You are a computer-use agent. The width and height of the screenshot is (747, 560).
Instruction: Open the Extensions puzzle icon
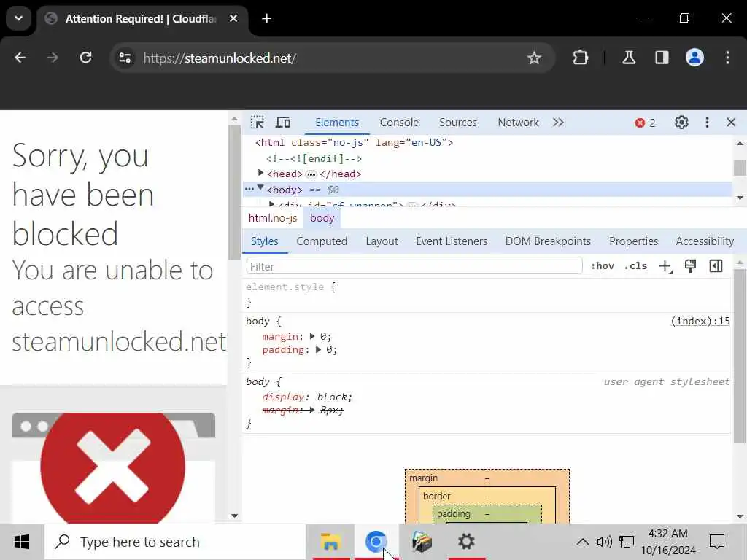click(x=580, y=58)
